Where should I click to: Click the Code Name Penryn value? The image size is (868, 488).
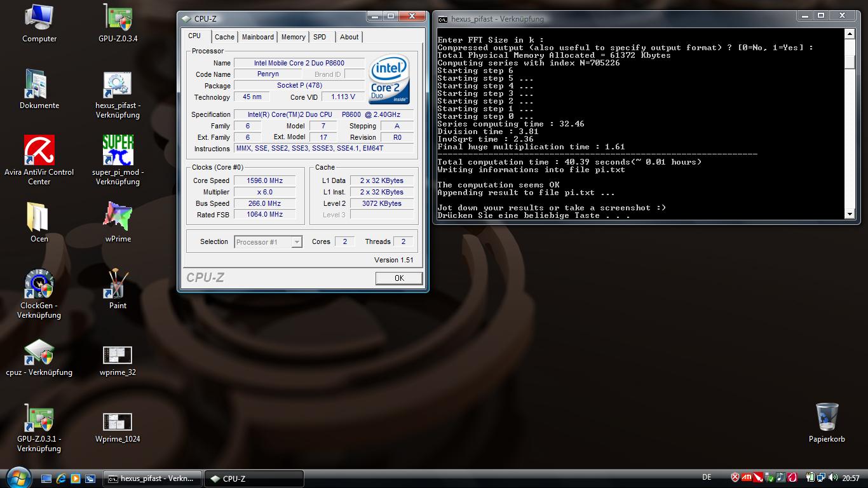pyautogui.click(x=268, y=74)
